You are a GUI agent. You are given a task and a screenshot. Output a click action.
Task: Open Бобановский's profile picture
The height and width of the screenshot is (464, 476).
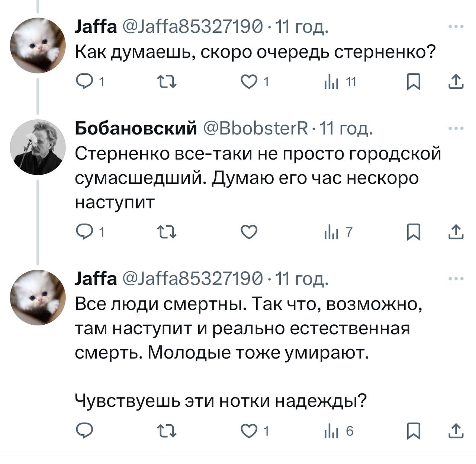(x=38, y=147)
